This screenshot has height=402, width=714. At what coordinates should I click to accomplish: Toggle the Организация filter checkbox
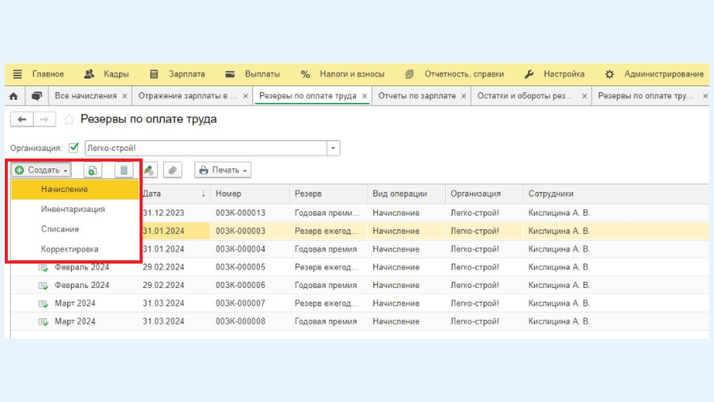(x=73, y=148)
